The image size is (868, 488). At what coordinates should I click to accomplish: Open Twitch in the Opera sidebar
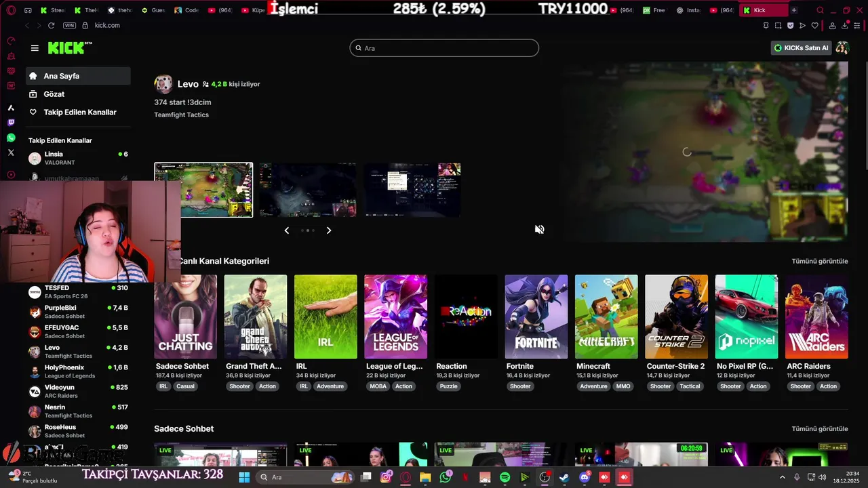click(x=11, y=123)
